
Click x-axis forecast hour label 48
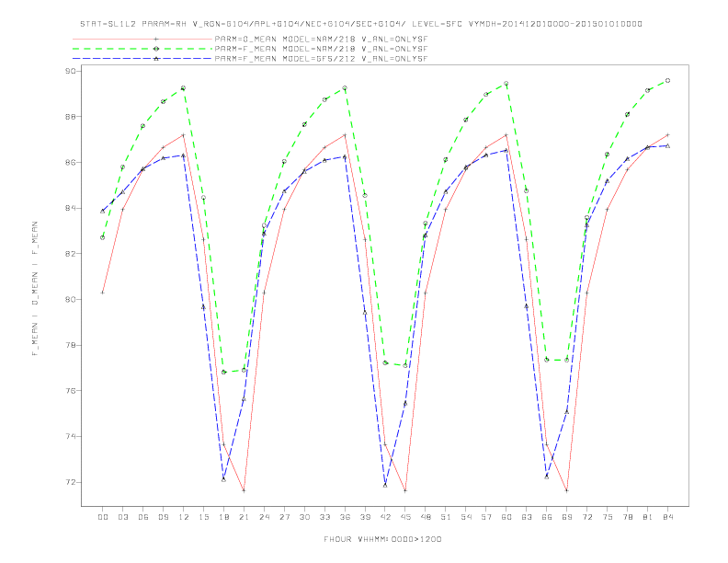(426, 517)
